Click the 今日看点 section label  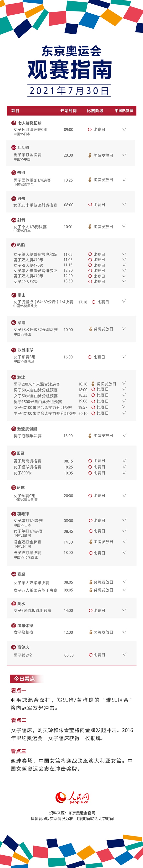[24, 679]
